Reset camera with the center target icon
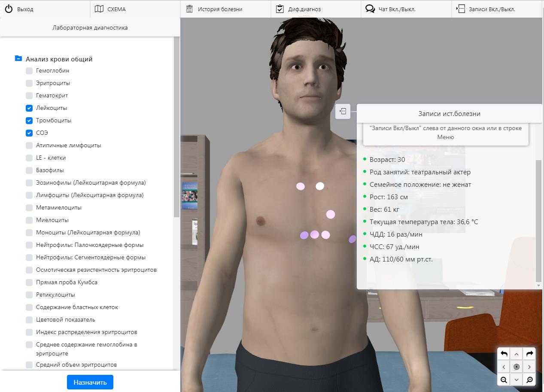Viewport: 544px width, 392px height. coord(517,367)
